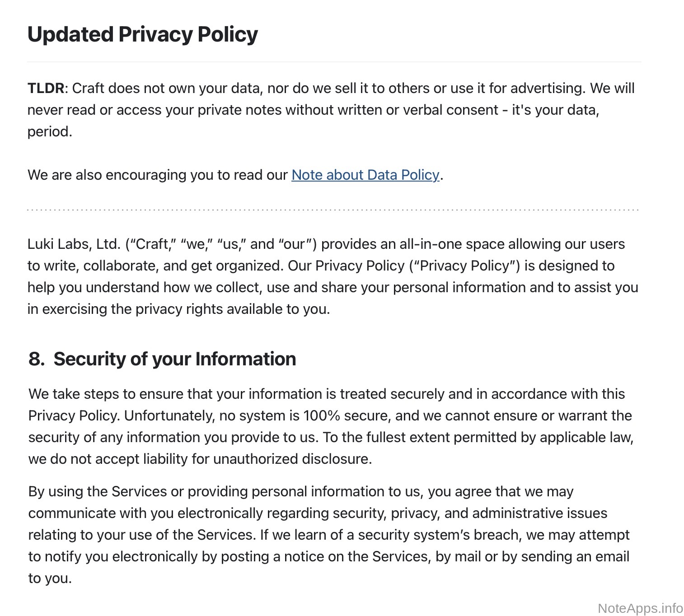Image resolution: width=684 pixels, height=616 pixels.
Task: Click the paragraph beginning We take steps
Action: coord(330,426)
